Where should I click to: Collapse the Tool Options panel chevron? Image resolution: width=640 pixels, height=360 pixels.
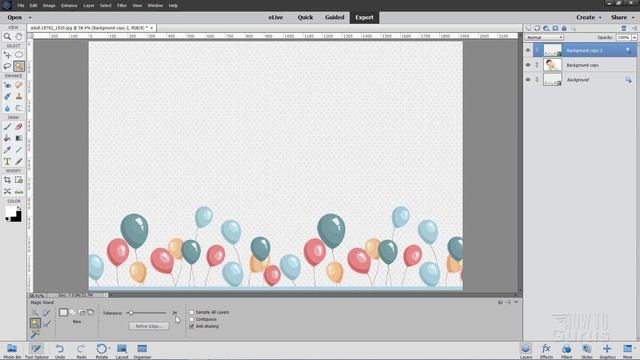click(516, 302)
